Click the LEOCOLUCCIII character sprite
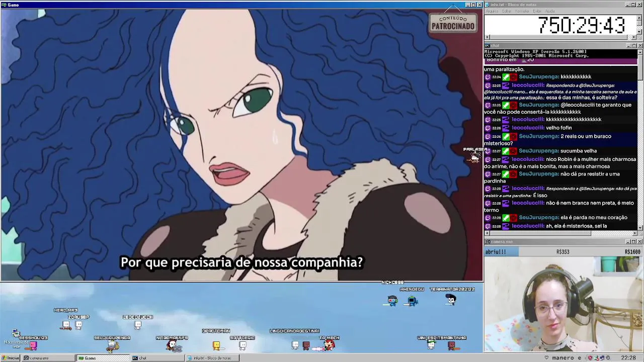This screenshot has width=644, height=362. click(x=138, y=325)
